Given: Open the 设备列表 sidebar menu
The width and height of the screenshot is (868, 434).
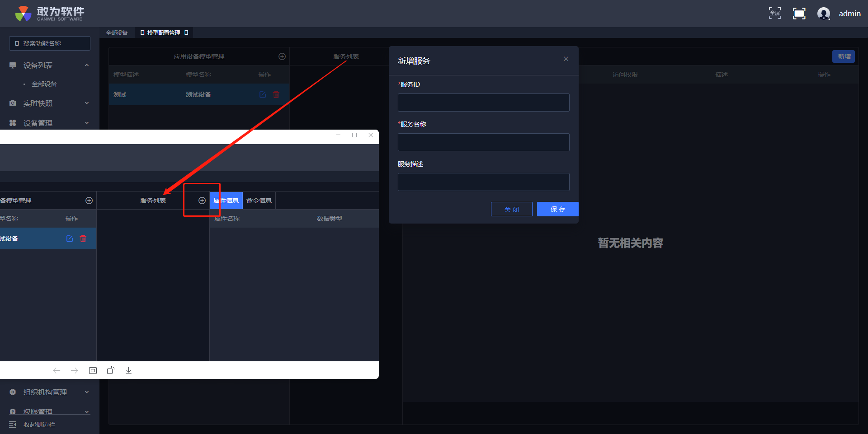Looking at the screenshot, I should (38, 65).
